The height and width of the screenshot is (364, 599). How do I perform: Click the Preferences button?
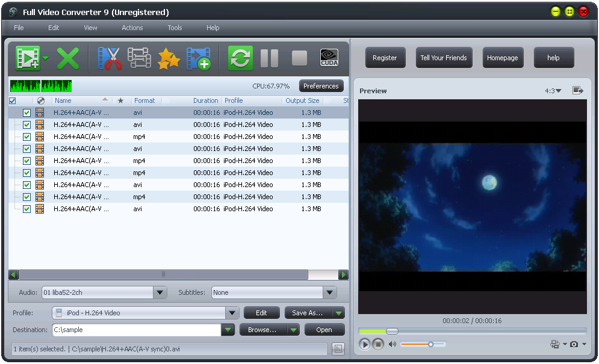[321, 85]
